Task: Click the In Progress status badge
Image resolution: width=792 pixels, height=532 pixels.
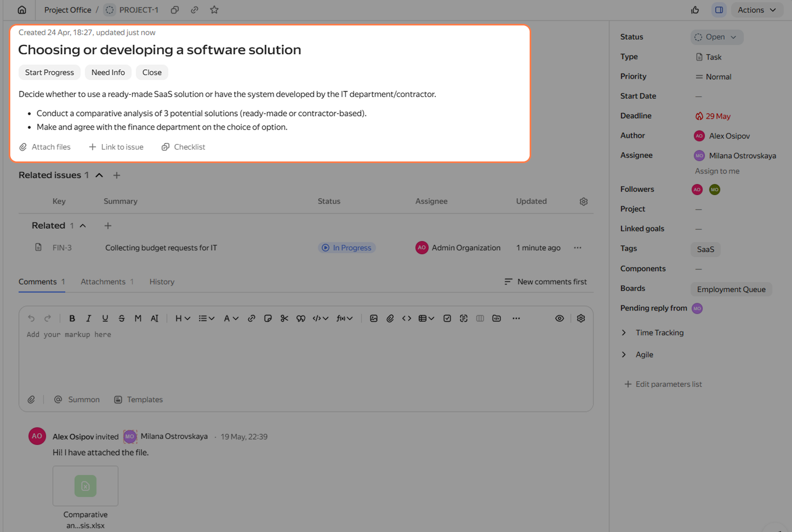Action: (346, 248)
